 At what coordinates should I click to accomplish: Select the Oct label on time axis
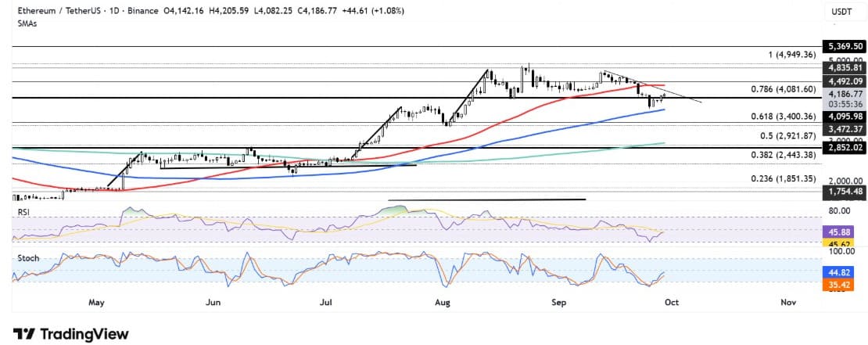tap(673, 301)
